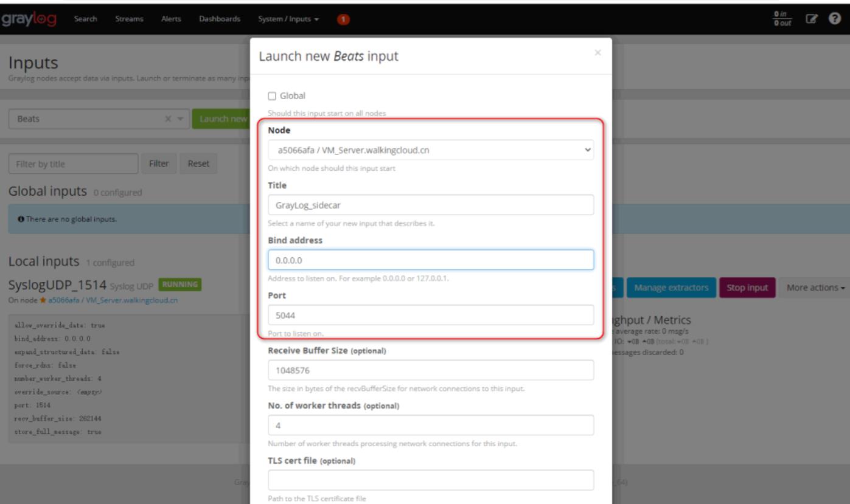Click the Reset button
Screen dimensions: 850x504
coord(198,164)
